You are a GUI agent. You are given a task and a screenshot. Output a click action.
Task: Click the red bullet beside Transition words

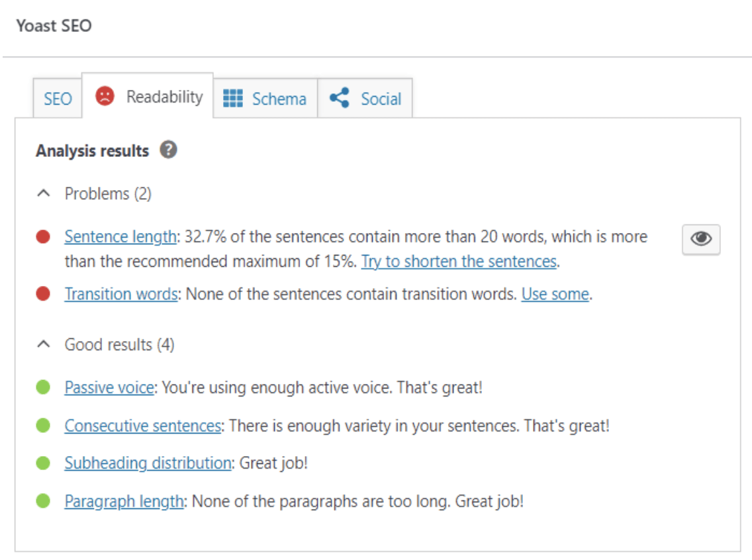tap(43, 293)
